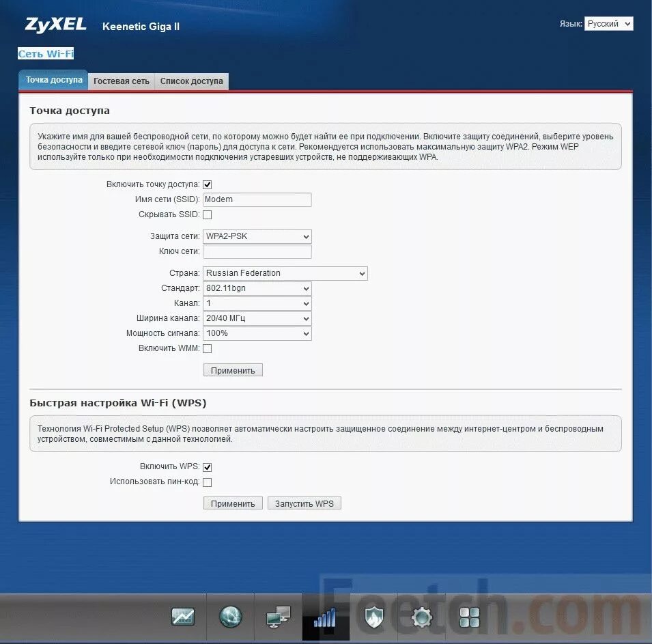This screenshot has width=652, height=644.
Task: Open the signal power 100% dropdown
Action: 257,333
